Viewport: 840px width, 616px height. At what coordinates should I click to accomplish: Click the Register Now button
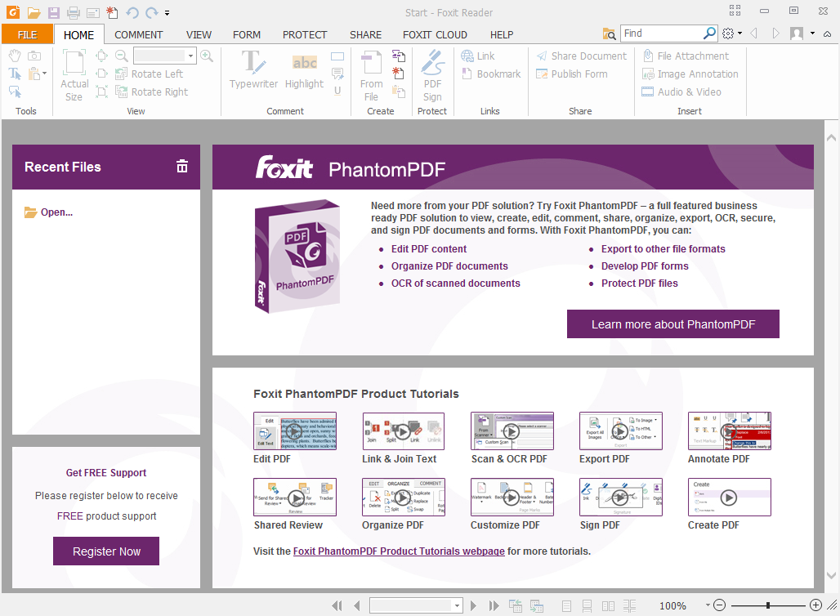click(x=106, y=551)
